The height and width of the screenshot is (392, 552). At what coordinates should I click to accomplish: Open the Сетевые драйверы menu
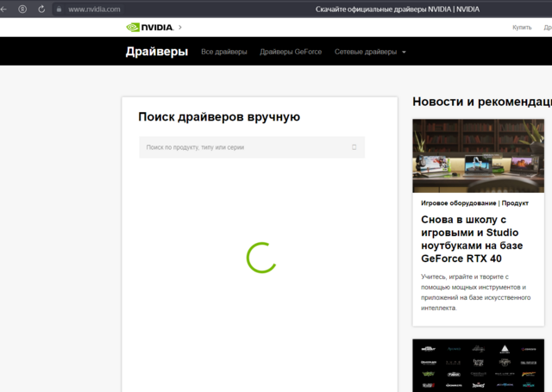click(x=366, y=52)
